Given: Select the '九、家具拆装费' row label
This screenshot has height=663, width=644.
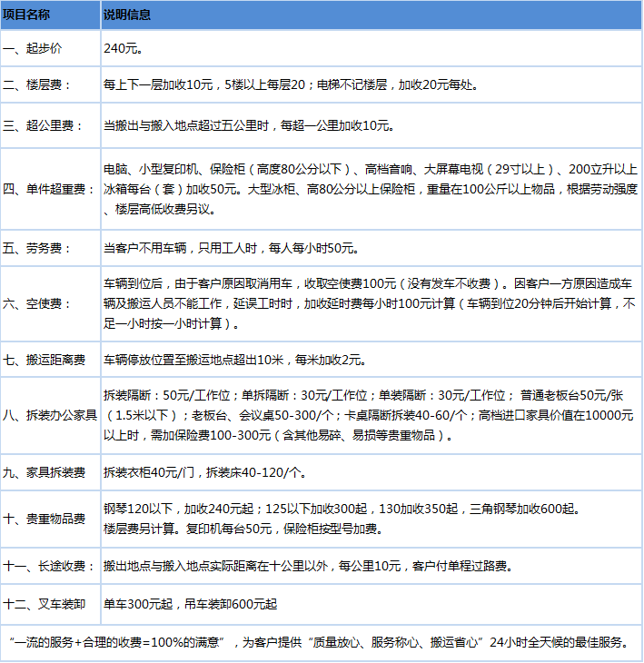Looking at the screenshot, I should 44,472.
